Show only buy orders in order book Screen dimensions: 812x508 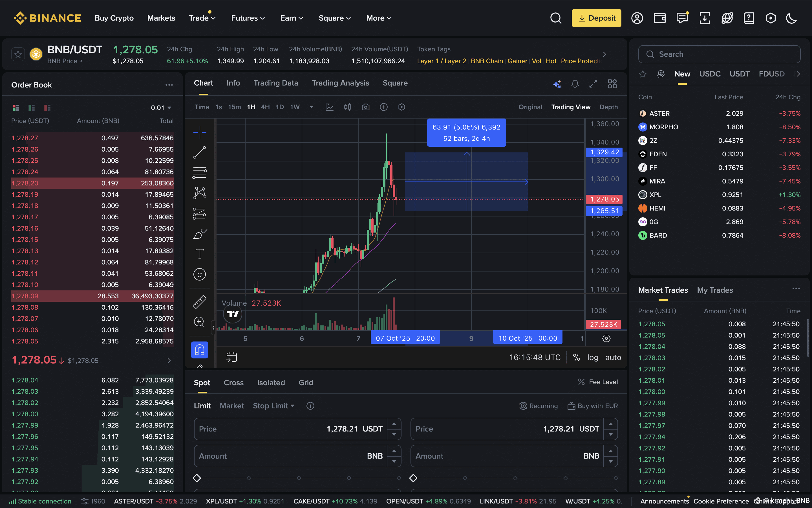(x=32, y=108)
